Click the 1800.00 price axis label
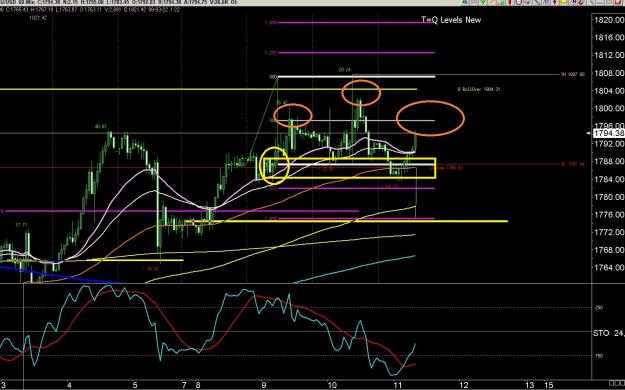625x390 pixels. click(609, 108)
